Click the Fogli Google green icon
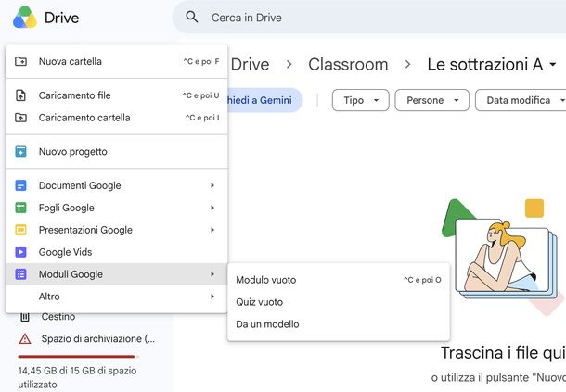The image size is (566, 392). point(21,208)
